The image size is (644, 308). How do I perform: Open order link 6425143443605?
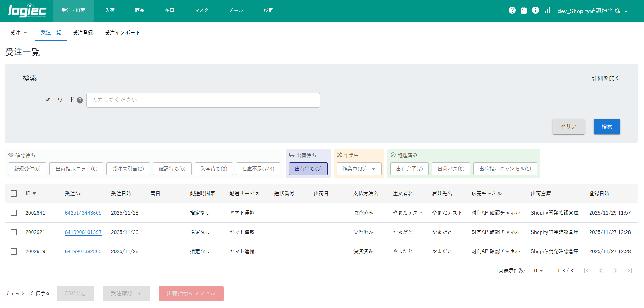point(83,213)
